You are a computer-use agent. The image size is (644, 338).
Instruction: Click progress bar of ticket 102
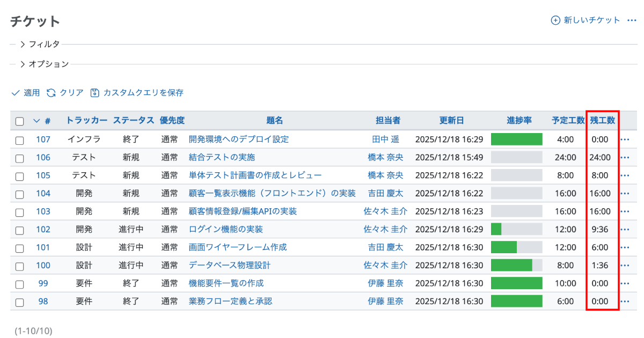[x=517, y=229]
